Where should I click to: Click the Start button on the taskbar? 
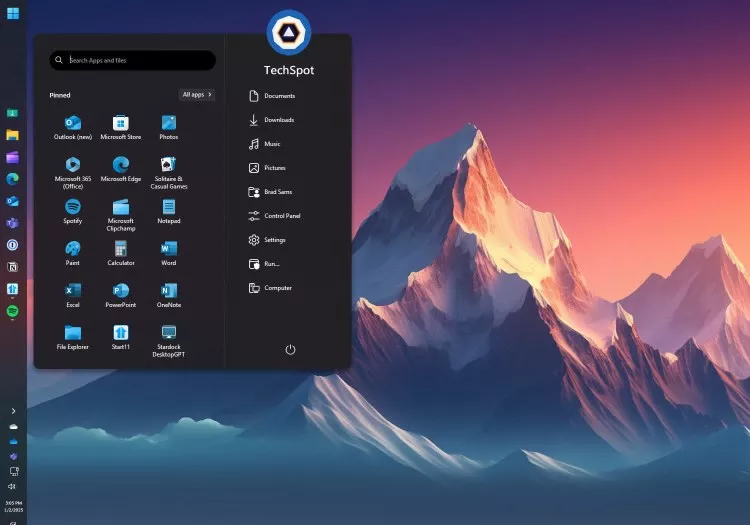(x=13, y=13)
